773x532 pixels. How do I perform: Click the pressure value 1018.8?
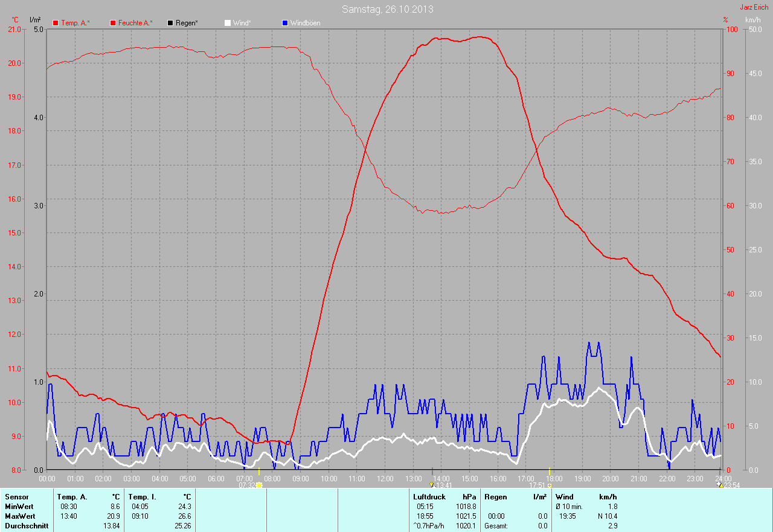coord(466,507)
